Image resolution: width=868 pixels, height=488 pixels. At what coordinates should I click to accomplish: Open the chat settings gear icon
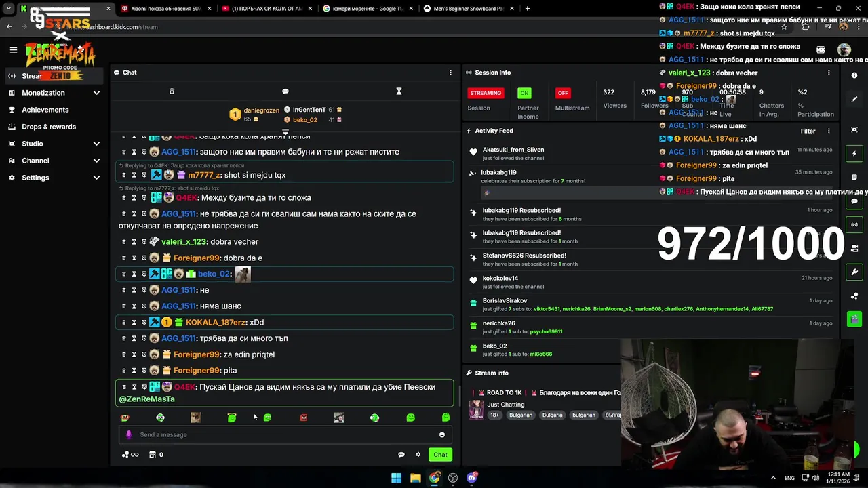coord(418,455)
